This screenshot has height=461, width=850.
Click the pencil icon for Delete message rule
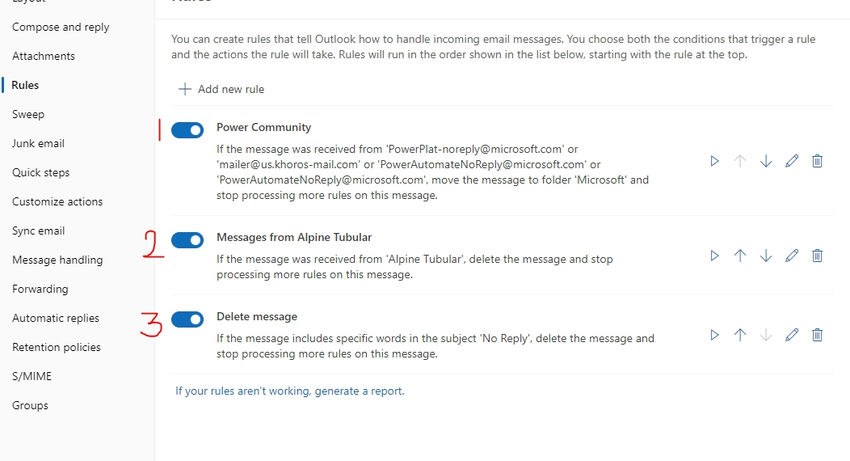pyautogui.click(x=792, y=335)
